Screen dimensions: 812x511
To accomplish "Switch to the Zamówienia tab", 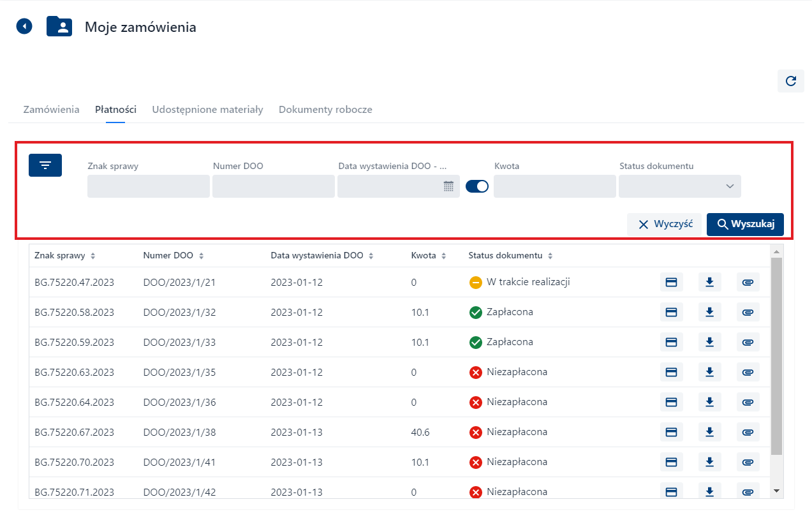I will [51, 110].
